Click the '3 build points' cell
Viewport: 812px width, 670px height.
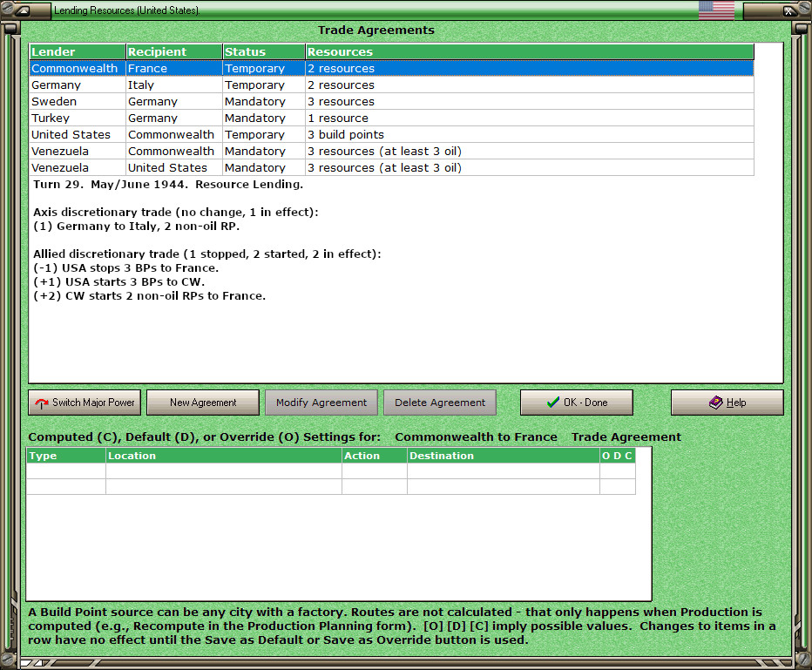point(530,135)
